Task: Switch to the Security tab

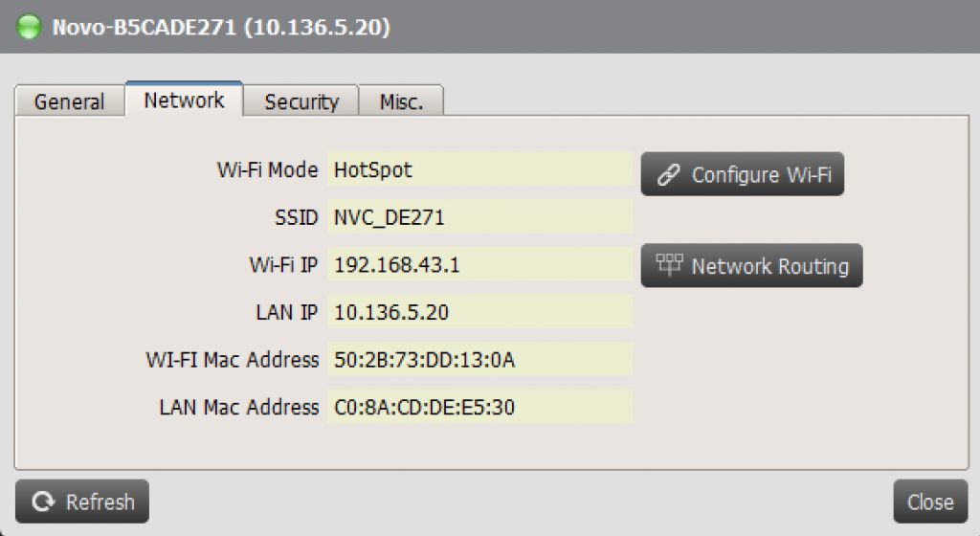Action: [x=301, y=101]
